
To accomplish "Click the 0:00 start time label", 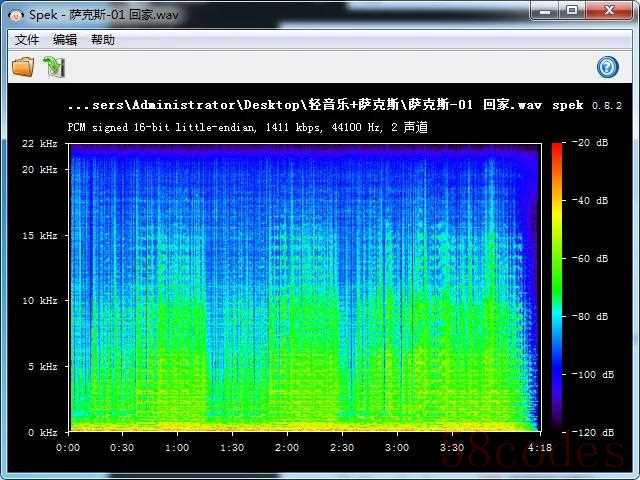I will (x=68, y=448).
